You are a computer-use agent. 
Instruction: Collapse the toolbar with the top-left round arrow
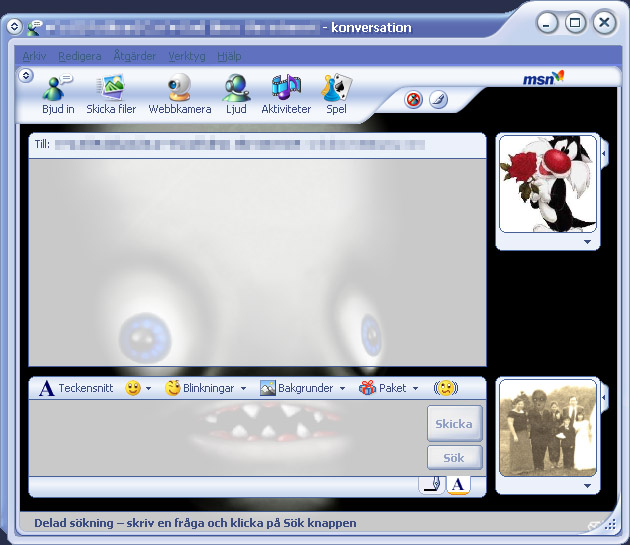[26, 75]
